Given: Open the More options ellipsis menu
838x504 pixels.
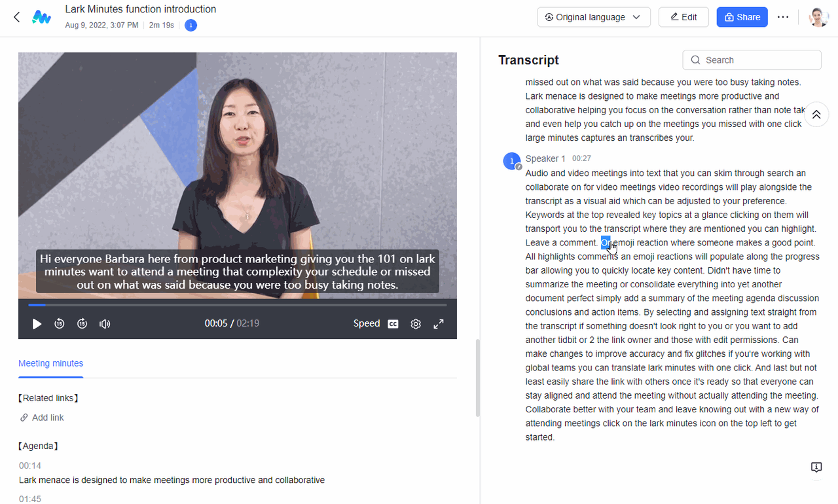Looking at the screenshot, I should [x=783, y=17].
